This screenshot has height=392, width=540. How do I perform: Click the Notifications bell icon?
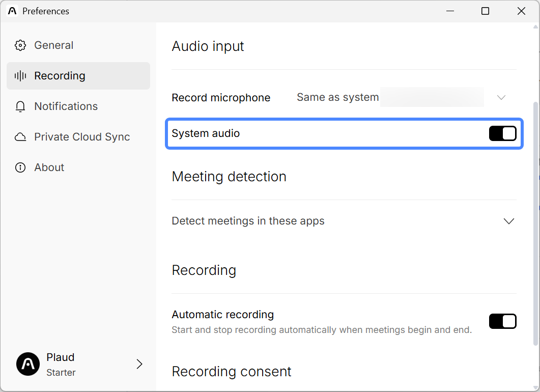click(x=20, y=106)
